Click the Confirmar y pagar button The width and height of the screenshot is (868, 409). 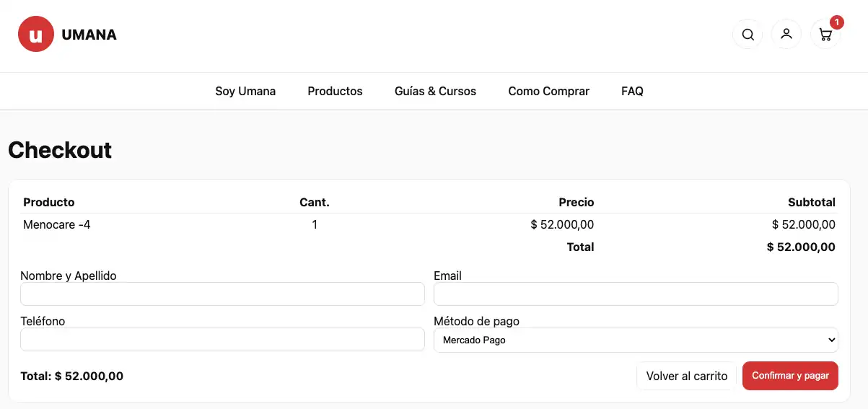[790, 376]
